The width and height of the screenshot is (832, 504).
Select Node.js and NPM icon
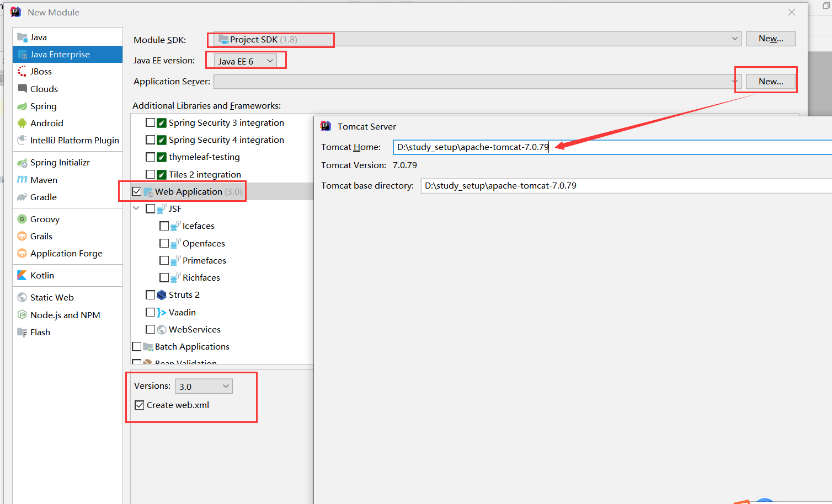click(x=22, y=315)
